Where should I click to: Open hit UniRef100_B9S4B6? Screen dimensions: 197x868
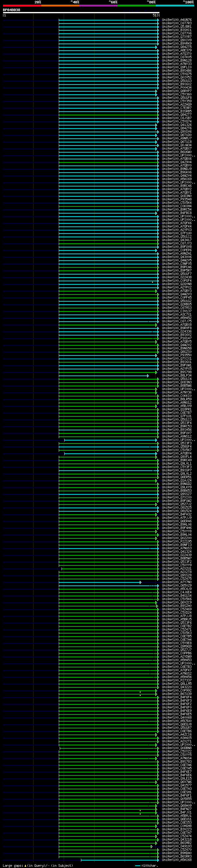pyautogui.click(x=176, y=71)
